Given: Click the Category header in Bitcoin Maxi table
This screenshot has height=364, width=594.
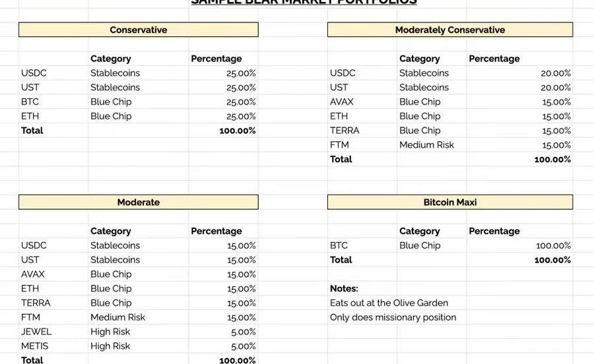Looking at the screenshot, I should point(419,231).
